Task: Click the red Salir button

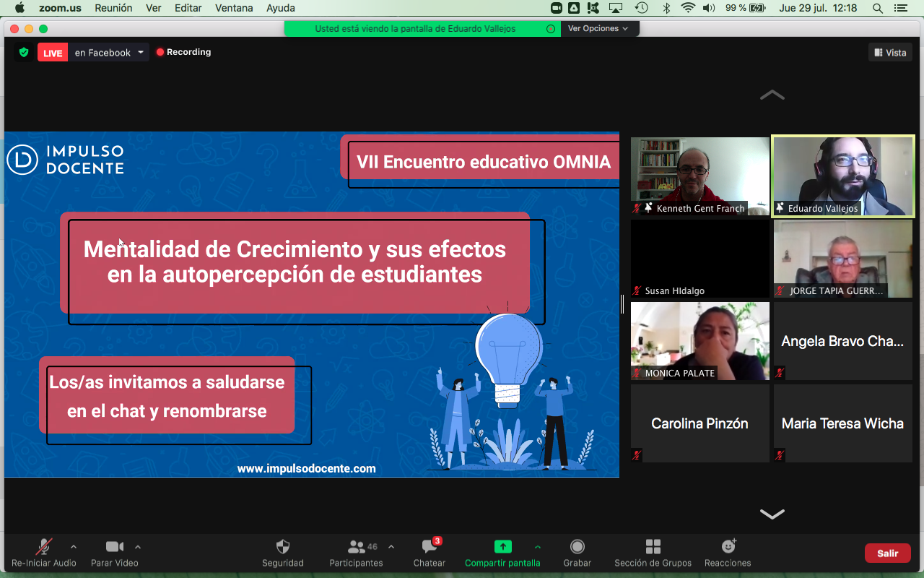Action: 887,553
